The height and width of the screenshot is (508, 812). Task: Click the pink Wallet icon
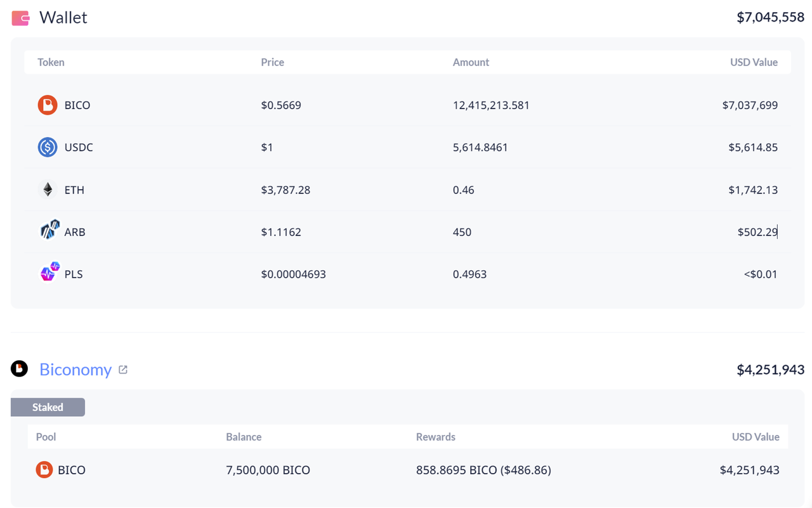point(20,18)
